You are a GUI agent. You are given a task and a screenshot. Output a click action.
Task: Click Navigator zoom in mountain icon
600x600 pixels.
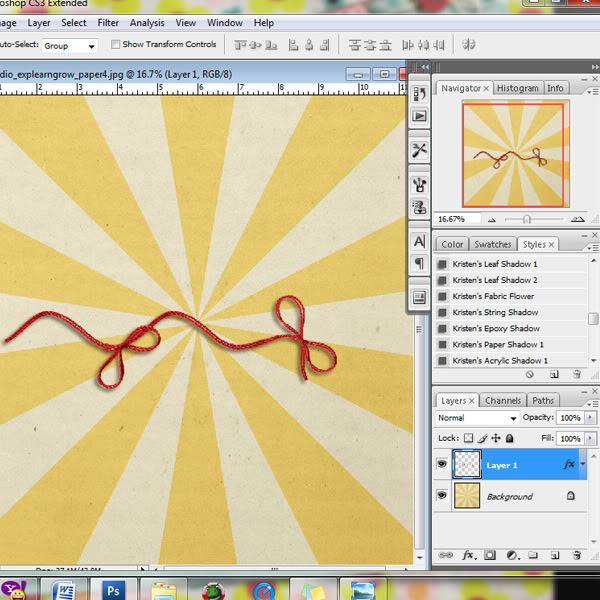pyautogui.click(x=577, y=219)
